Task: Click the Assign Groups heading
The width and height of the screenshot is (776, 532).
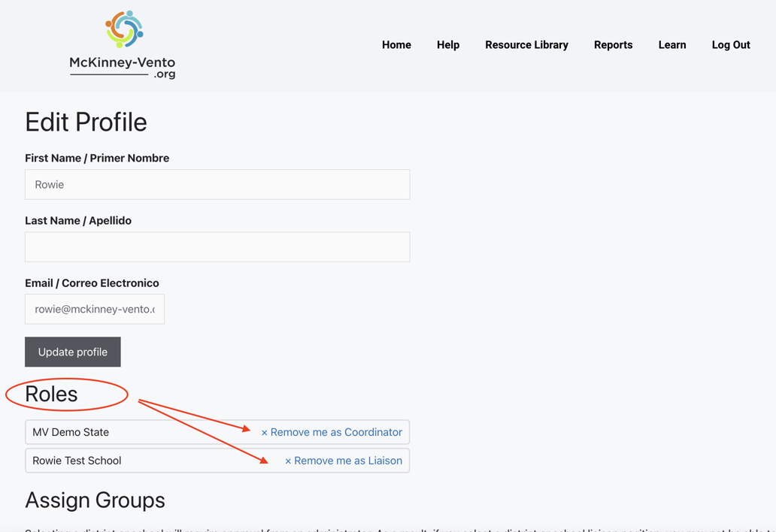Action: [95, 500]
